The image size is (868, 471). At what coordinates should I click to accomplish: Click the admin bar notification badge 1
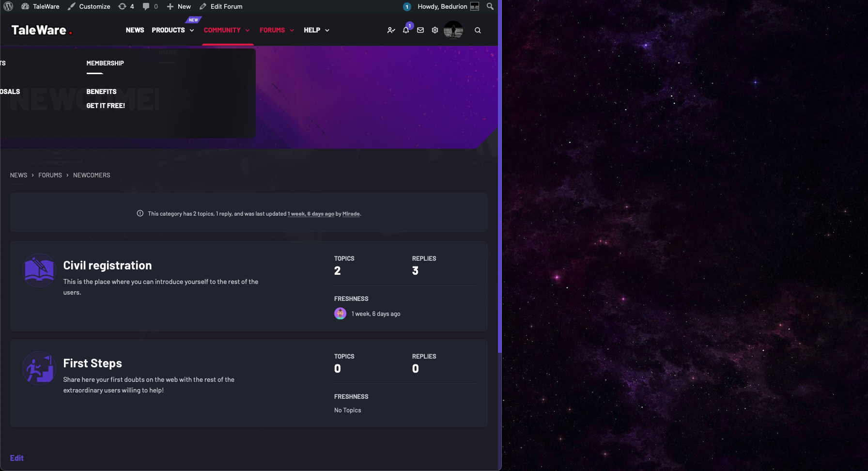pos(407,6)
